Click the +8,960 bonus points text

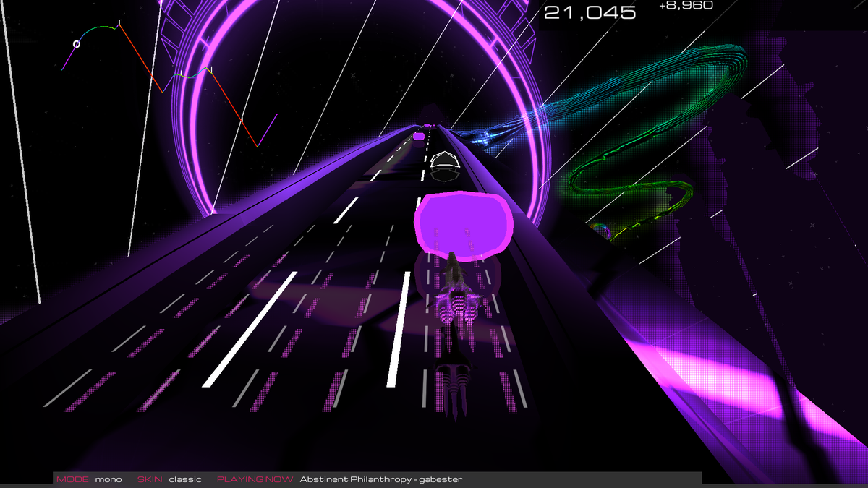click(686, 6)
